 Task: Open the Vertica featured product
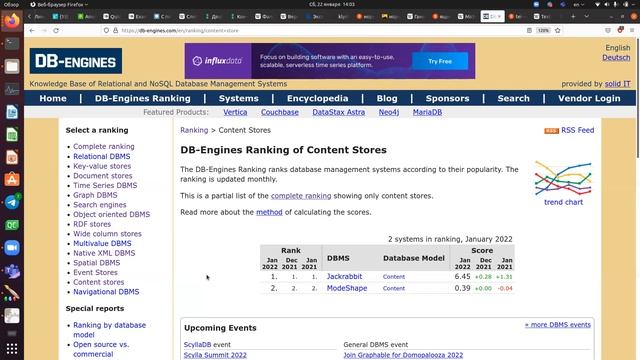tap(235, 112)
